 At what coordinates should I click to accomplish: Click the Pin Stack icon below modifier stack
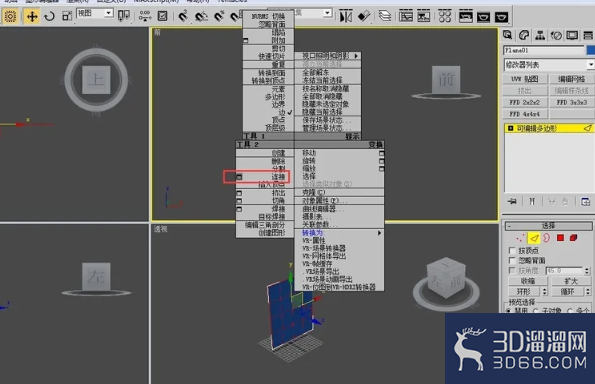coord(512,201)
